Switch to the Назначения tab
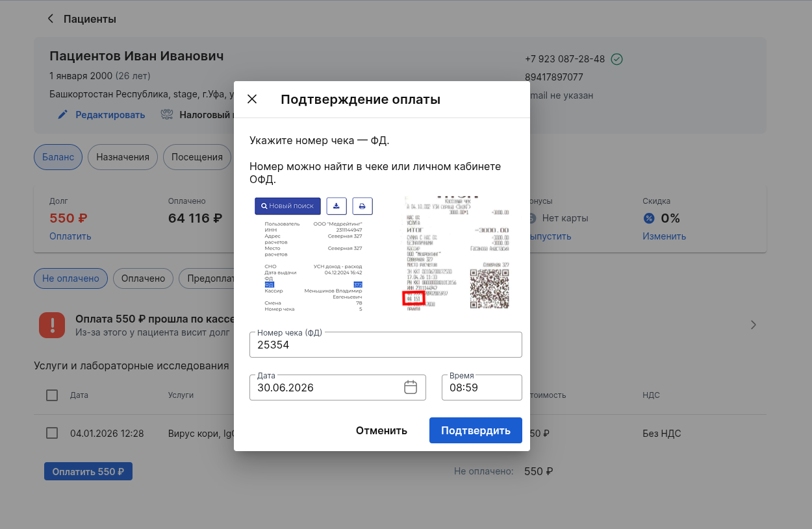Screen dimensions: 812x529 pos(123,157)
